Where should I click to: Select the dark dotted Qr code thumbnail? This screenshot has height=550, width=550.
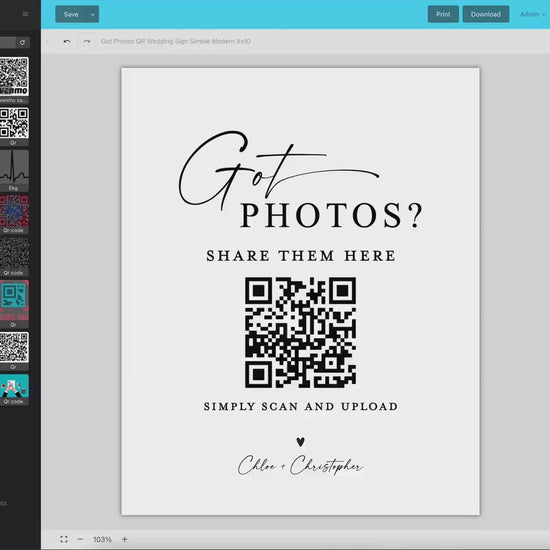pos(14,253)
